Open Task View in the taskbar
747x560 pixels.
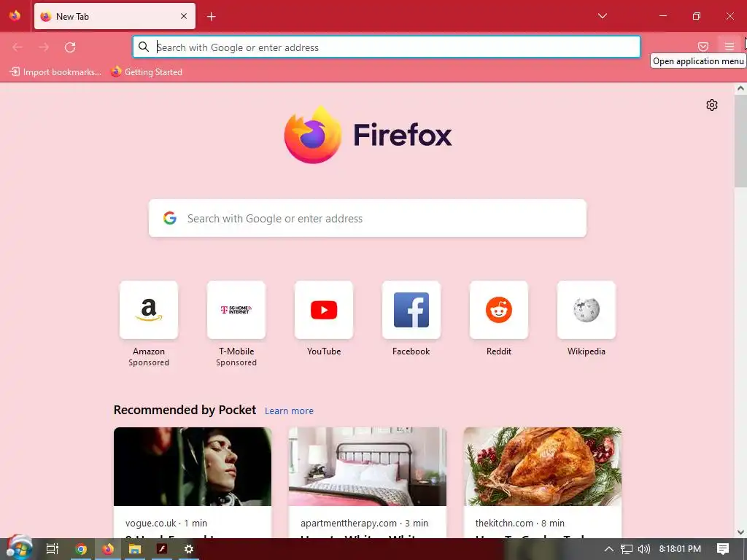coord(53,549)
